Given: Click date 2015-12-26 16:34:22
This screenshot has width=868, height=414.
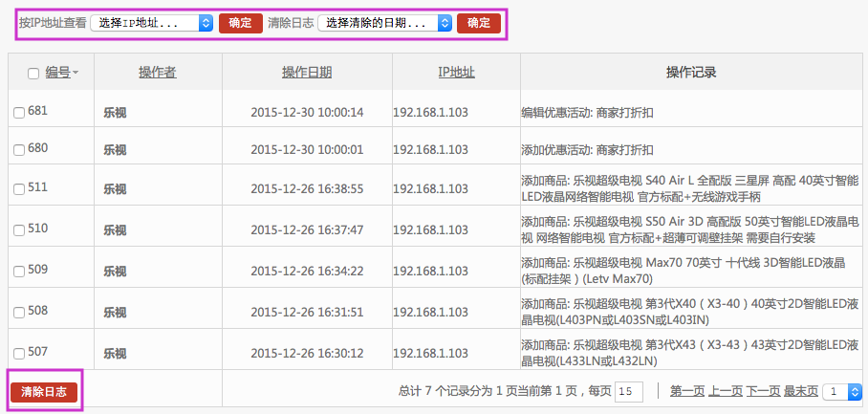Looking at the screenshot, I should (x=307, y=271).
